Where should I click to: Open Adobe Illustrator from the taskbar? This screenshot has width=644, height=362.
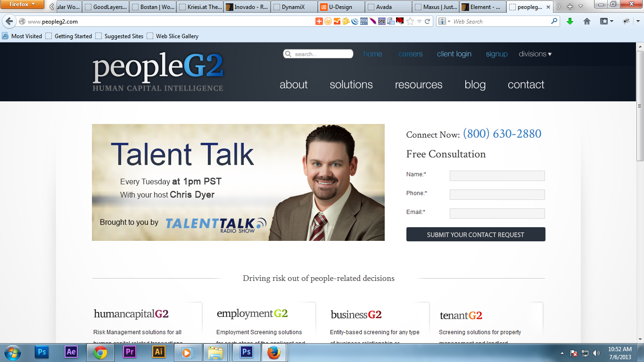tap(158, 352)
